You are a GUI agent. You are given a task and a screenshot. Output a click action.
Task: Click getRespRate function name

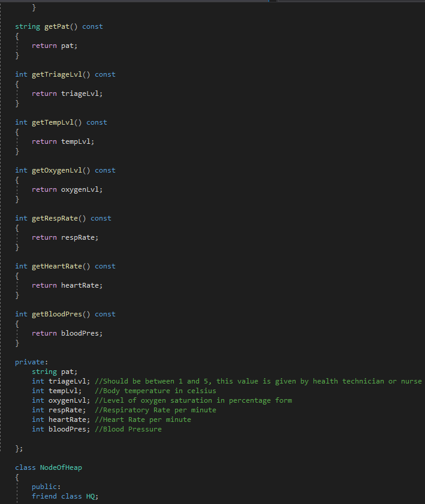click(55, 218)
